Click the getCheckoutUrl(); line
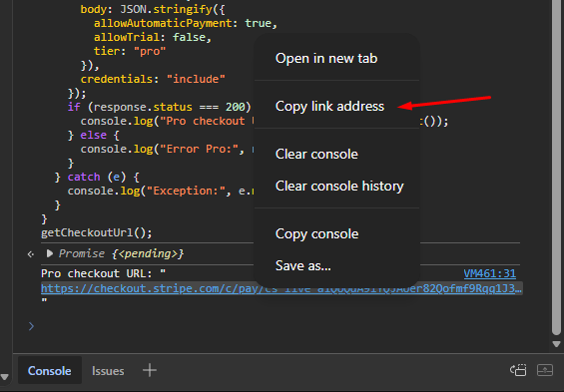Viewport: 564px width, 392px height. tap(97, 232)
